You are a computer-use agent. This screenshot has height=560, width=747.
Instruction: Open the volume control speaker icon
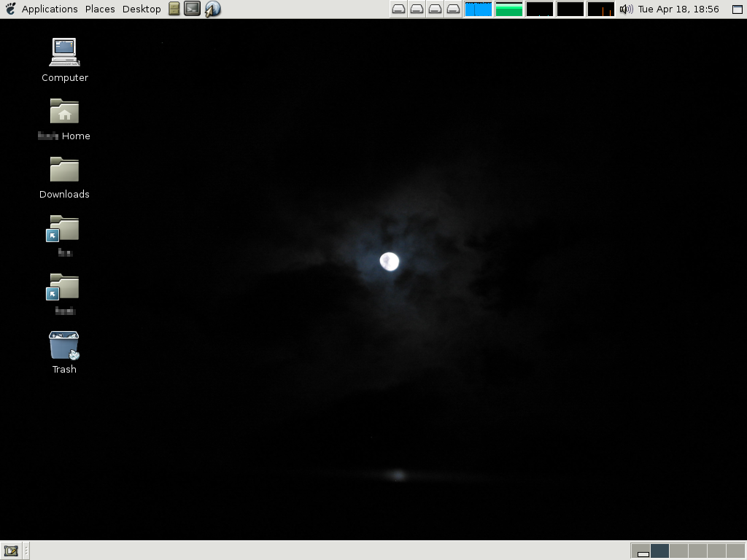(x=626, y=9)
